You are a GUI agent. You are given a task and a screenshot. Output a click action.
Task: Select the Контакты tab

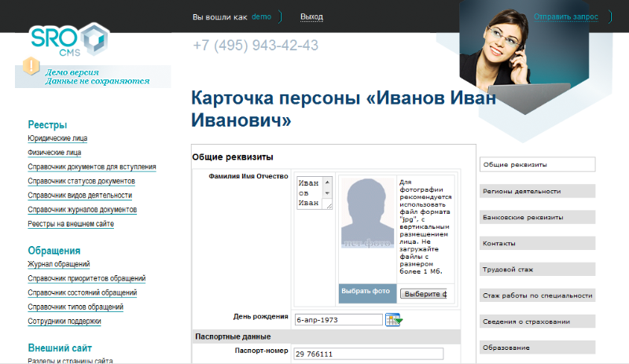point(536,244)
